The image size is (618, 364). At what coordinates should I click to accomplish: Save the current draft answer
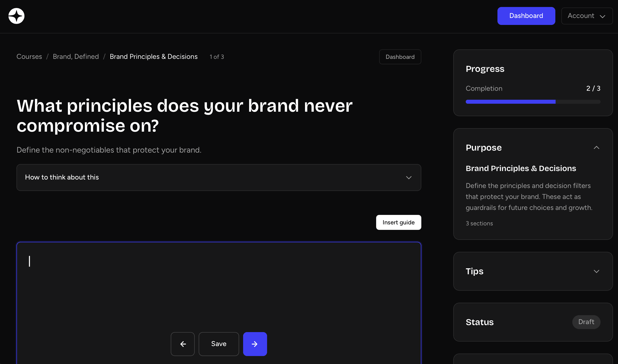pyautogui.click(x=218, y=344)
